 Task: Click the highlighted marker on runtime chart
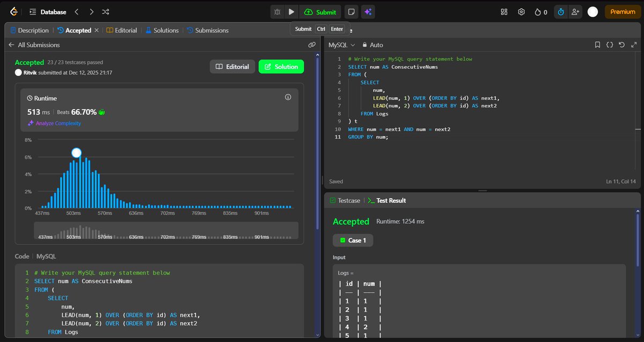coord(76,153)
